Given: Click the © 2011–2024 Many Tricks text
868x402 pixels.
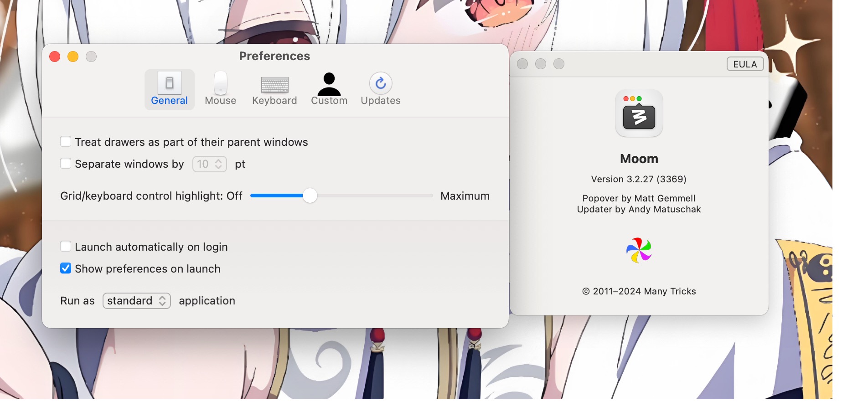Looking at the screenshot, I should click(639, 291).
